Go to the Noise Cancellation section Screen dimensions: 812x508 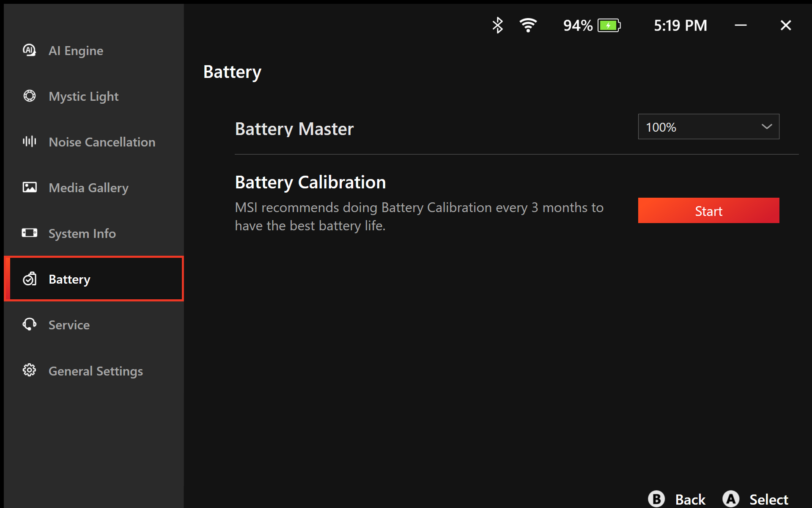pos(102,142)
